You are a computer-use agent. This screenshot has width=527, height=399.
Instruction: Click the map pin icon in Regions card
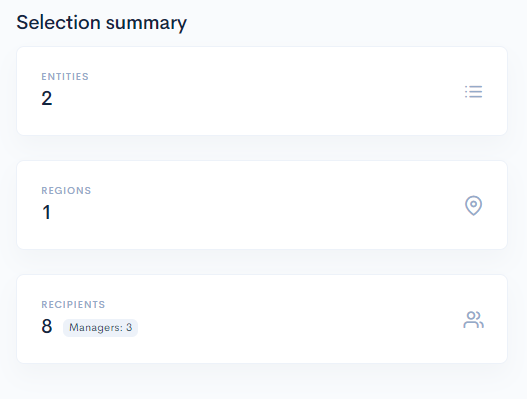tap(473, 205)
